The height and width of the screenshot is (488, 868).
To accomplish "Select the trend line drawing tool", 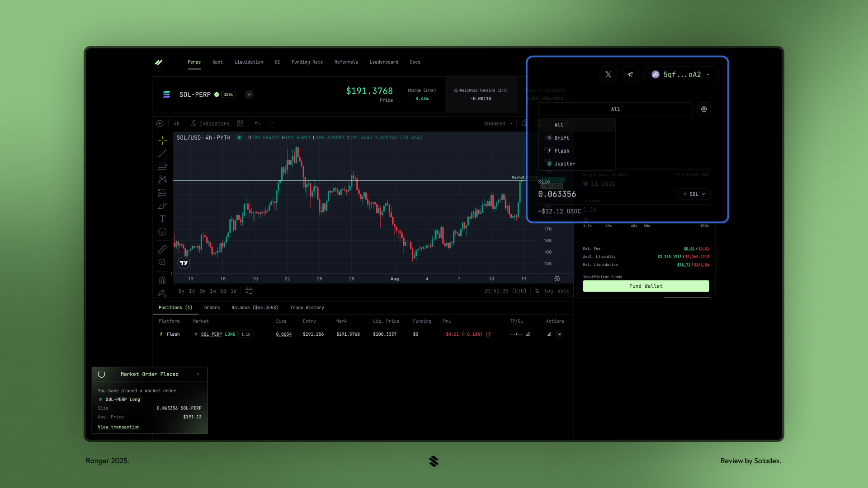I will pos(162,154).
